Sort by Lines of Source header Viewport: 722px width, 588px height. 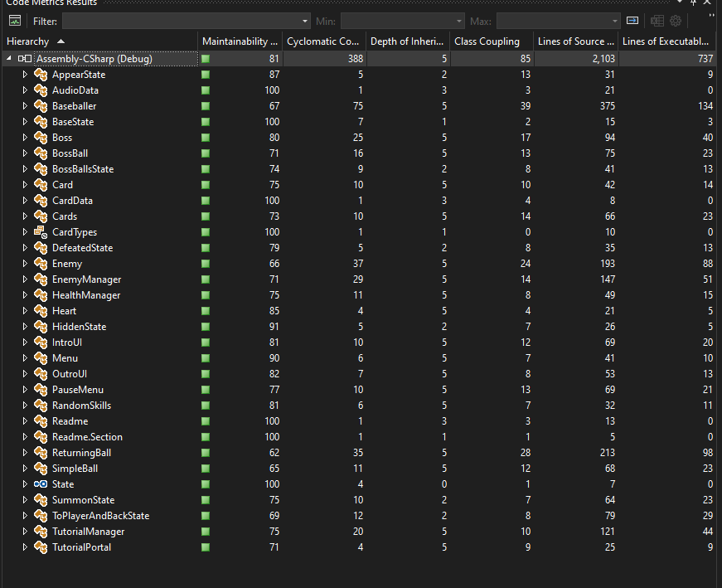(575, 41)
